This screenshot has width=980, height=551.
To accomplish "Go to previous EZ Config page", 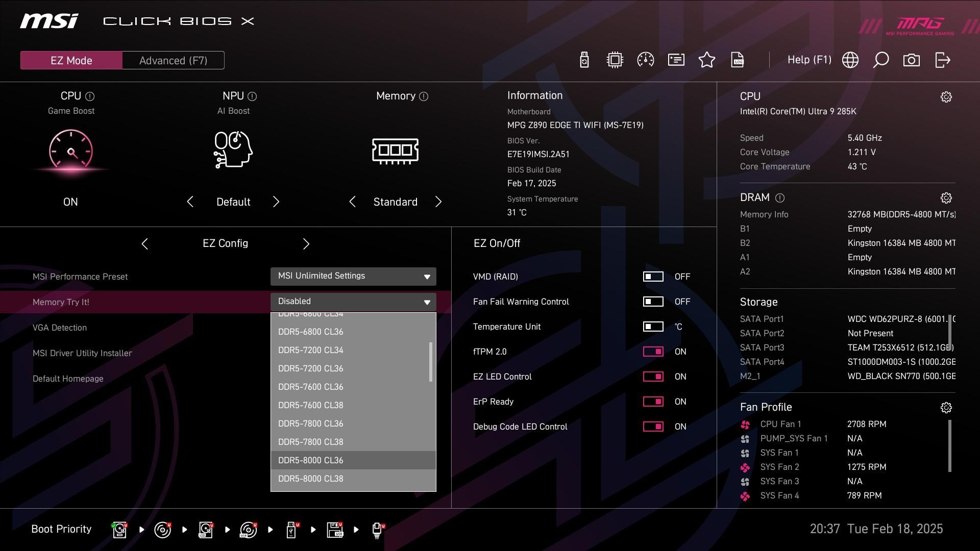I will (x=144, y=244).
